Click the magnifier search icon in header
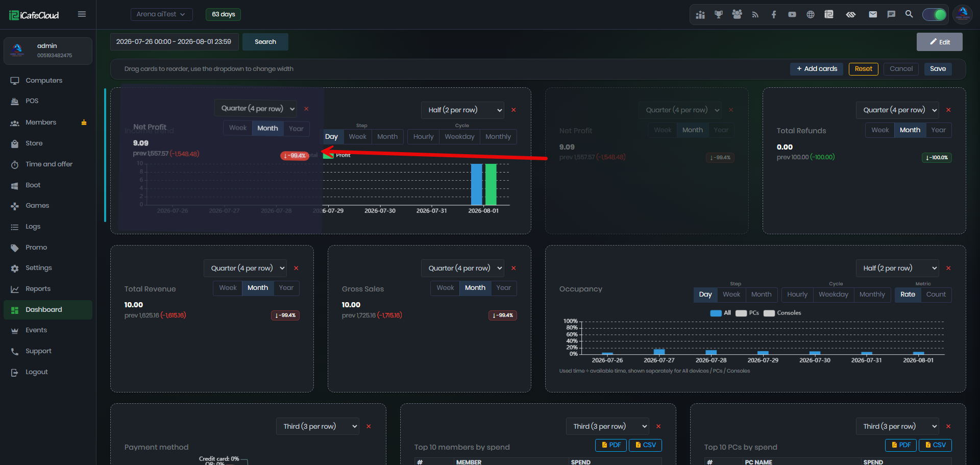980x465 pixels. [909, 14]
